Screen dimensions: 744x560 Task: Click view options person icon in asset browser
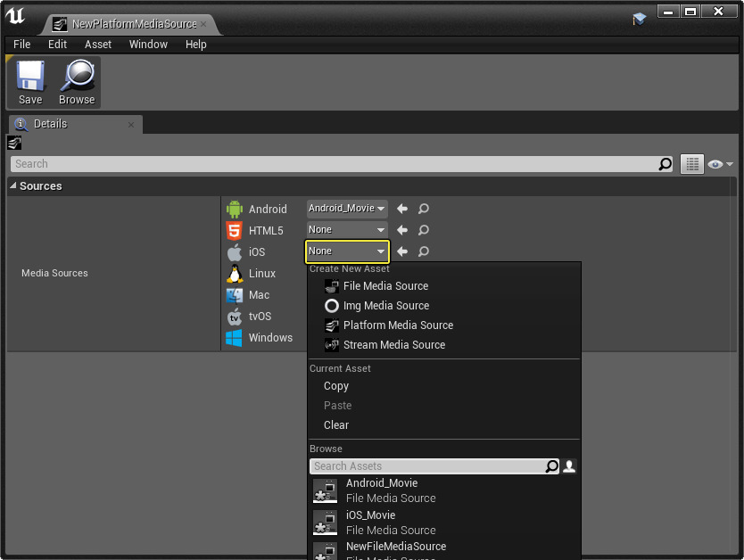[x=569, y=466]
